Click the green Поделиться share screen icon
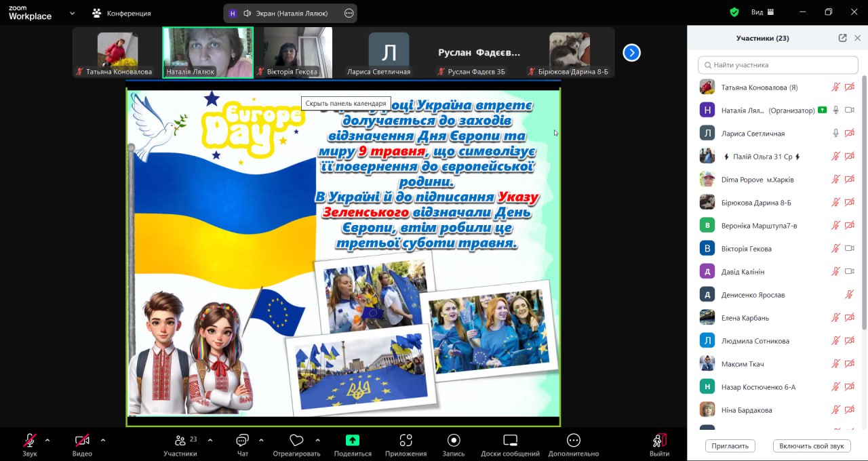 tap(353, 440)
